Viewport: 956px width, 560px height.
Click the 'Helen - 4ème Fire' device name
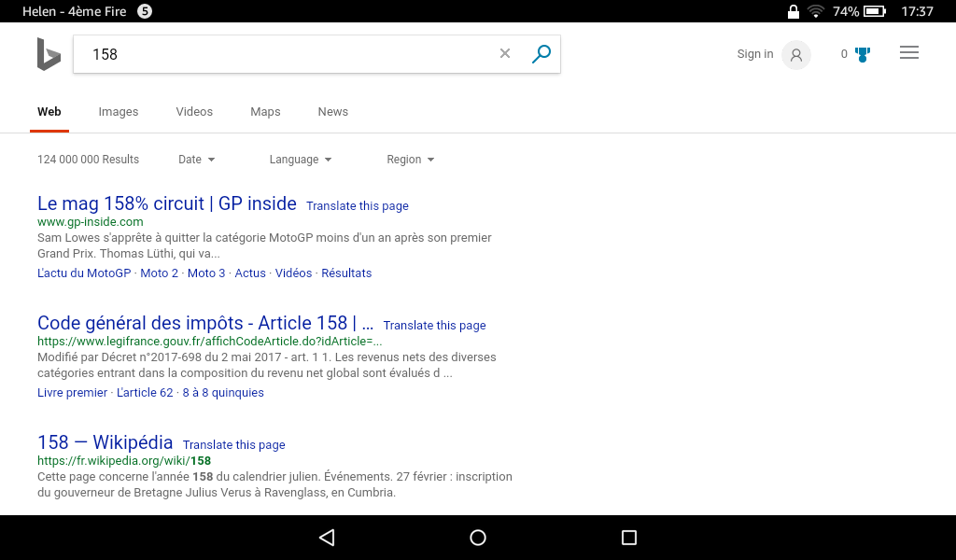coord(75,11)
